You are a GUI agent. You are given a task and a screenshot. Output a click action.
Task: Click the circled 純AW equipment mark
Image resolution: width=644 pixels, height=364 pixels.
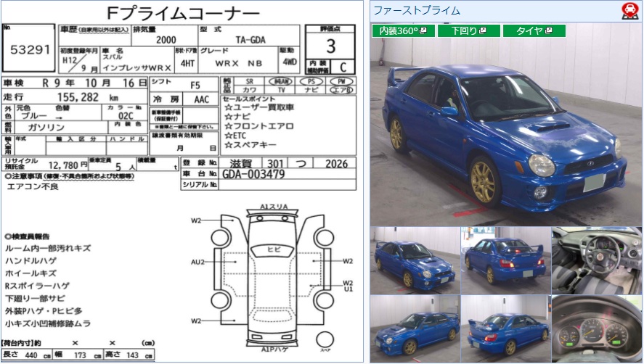coord(281,81)
